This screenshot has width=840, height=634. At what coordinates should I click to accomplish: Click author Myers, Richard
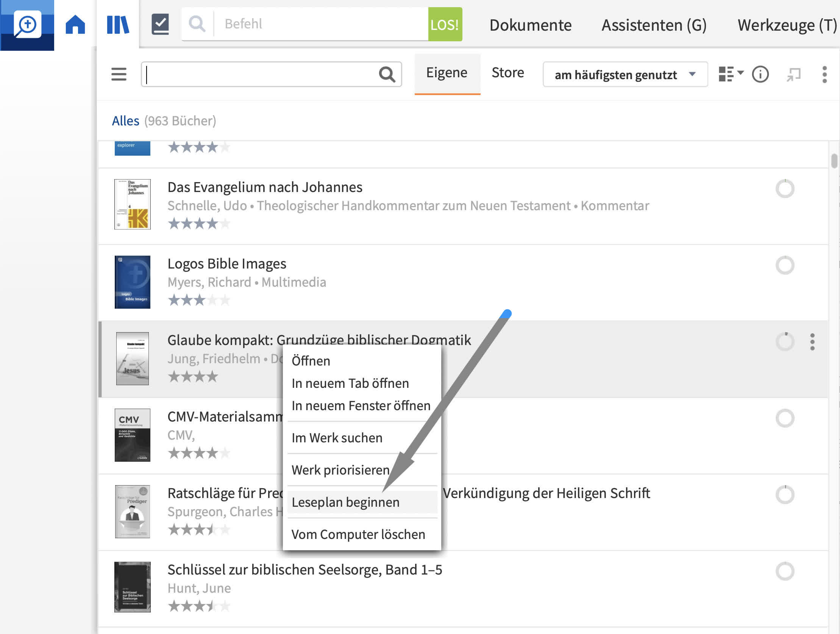click(209, 282)
